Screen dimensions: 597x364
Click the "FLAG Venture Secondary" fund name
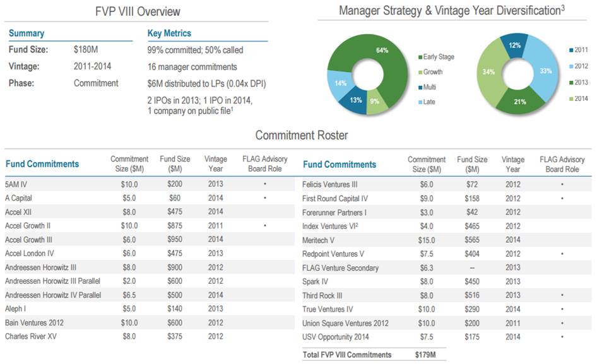tap(340, 268)
